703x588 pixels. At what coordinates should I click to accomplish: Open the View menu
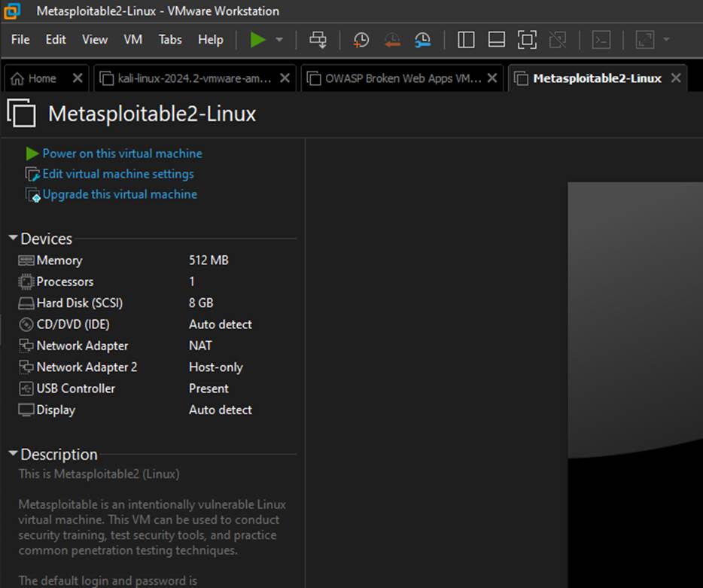(x=95, y=39)
